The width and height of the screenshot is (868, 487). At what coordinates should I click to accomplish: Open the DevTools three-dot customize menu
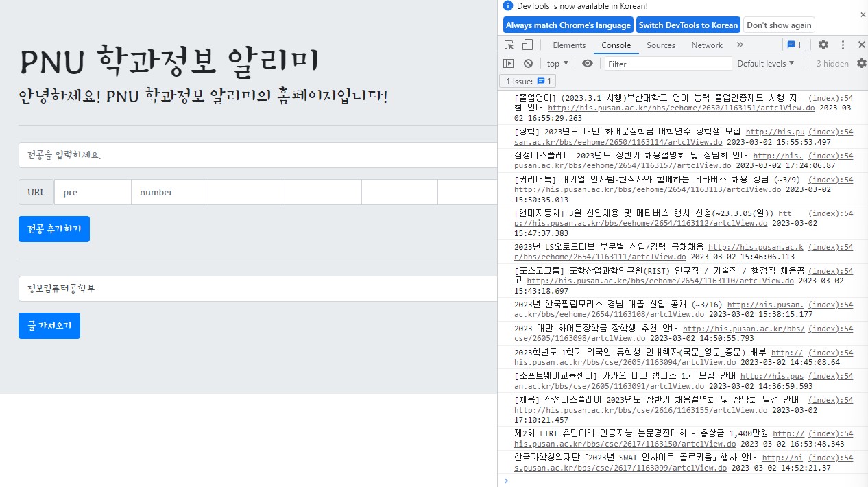tap(843, 45)
